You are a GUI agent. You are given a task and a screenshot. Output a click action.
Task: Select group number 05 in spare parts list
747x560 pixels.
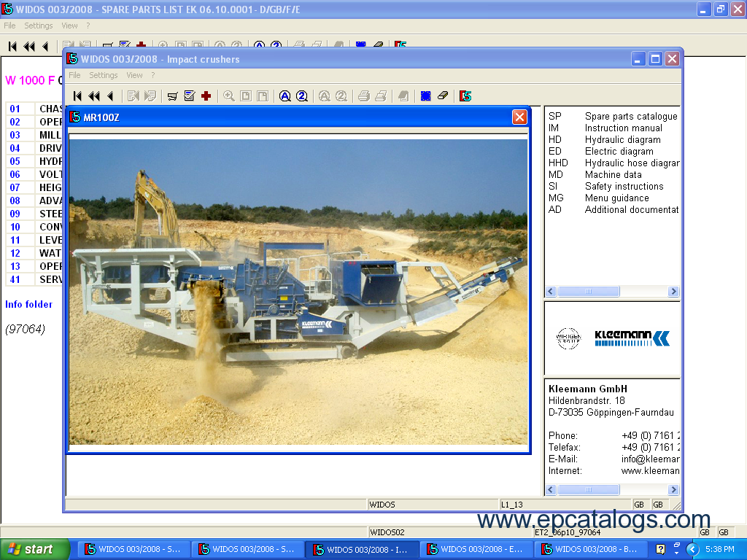(x=15, y=161)
